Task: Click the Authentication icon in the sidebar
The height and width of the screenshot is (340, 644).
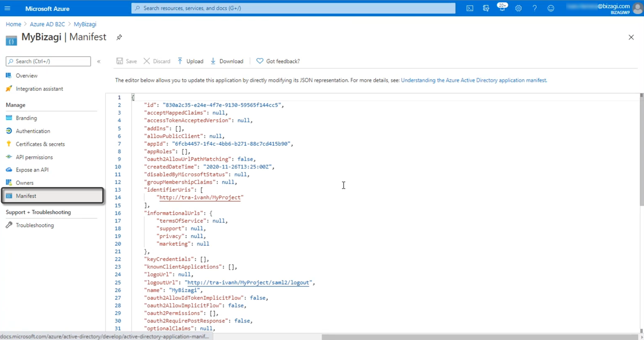Action: click(x=9, y=131)
